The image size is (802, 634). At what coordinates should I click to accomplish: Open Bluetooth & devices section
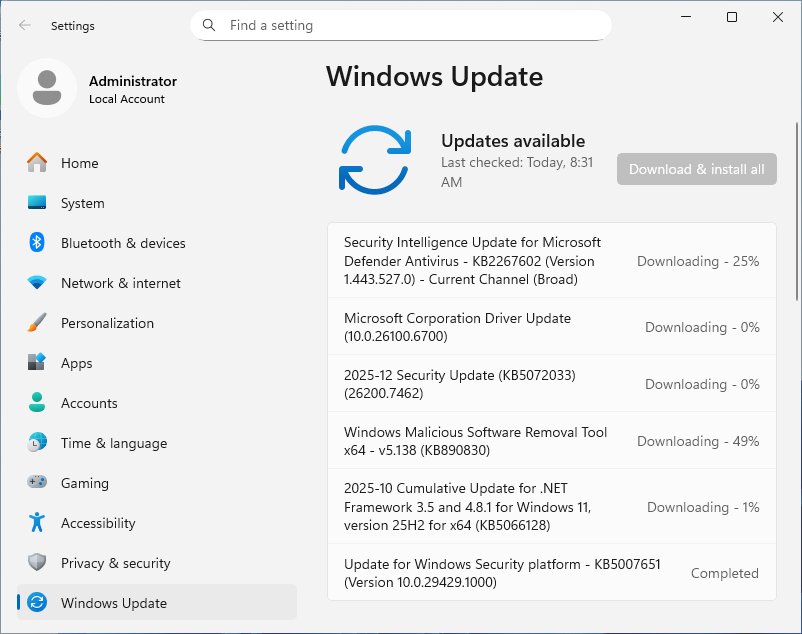click(x=157, y=242)
